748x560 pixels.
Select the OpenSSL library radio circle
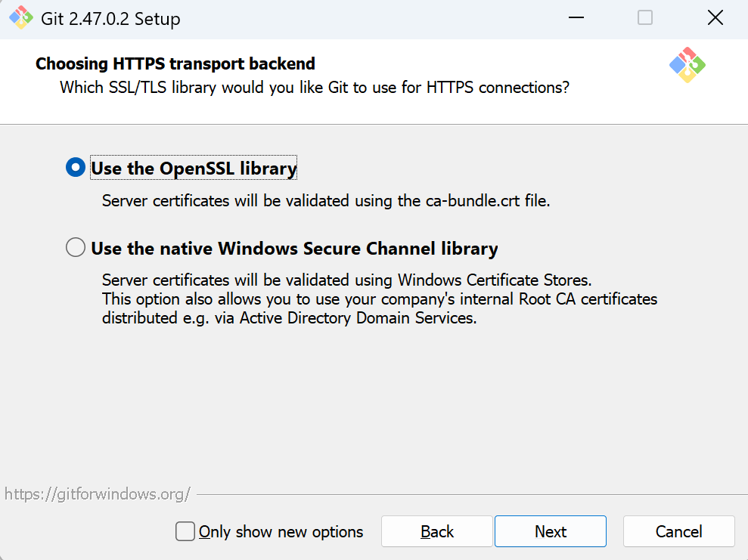coord(76,168)
